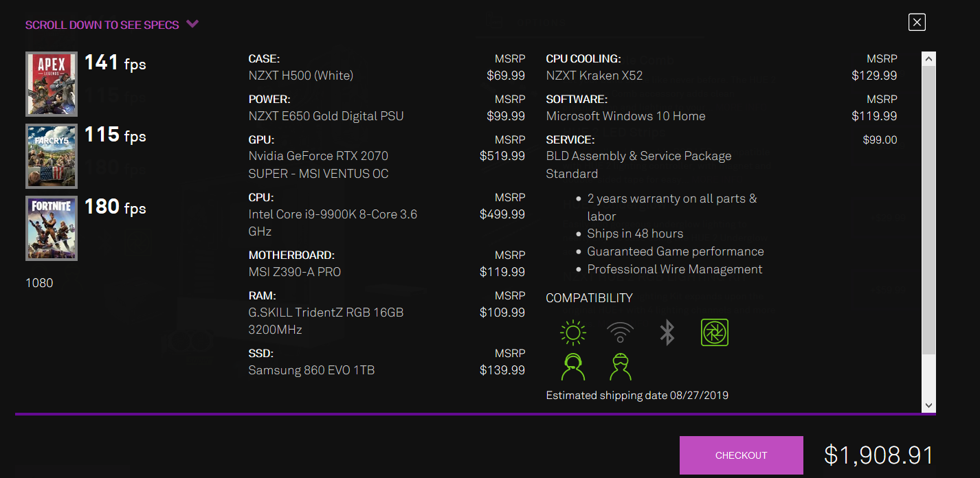
Task: Click the 115 fps value in white
Action: click(x=115, y=135)
